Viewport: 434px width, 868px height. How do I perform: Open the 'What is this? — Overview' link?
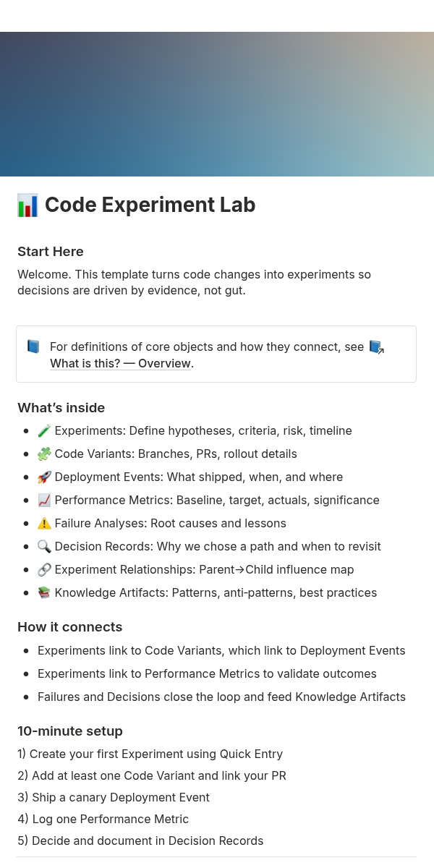click(120, 364)
